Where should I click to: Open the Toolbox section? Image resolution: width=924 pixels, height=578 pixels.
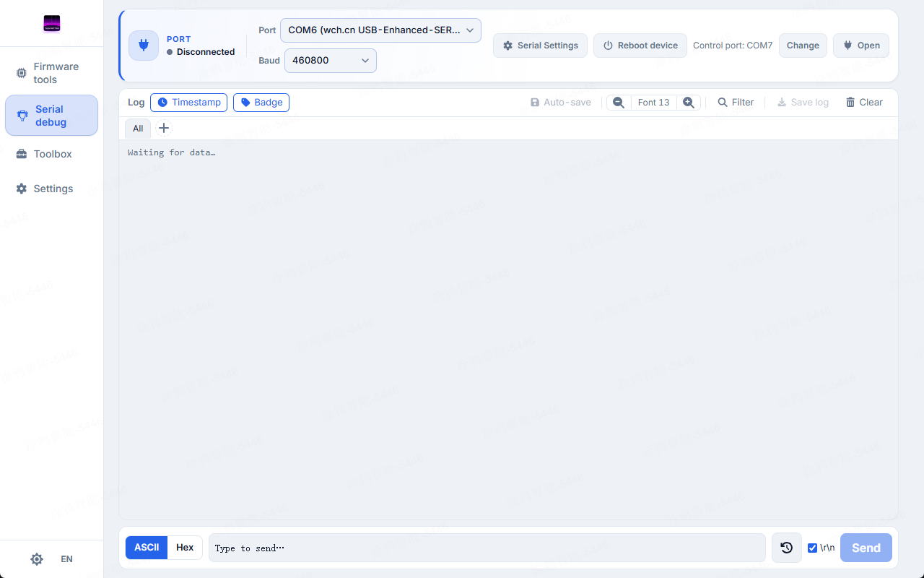(x=51, y=154)
